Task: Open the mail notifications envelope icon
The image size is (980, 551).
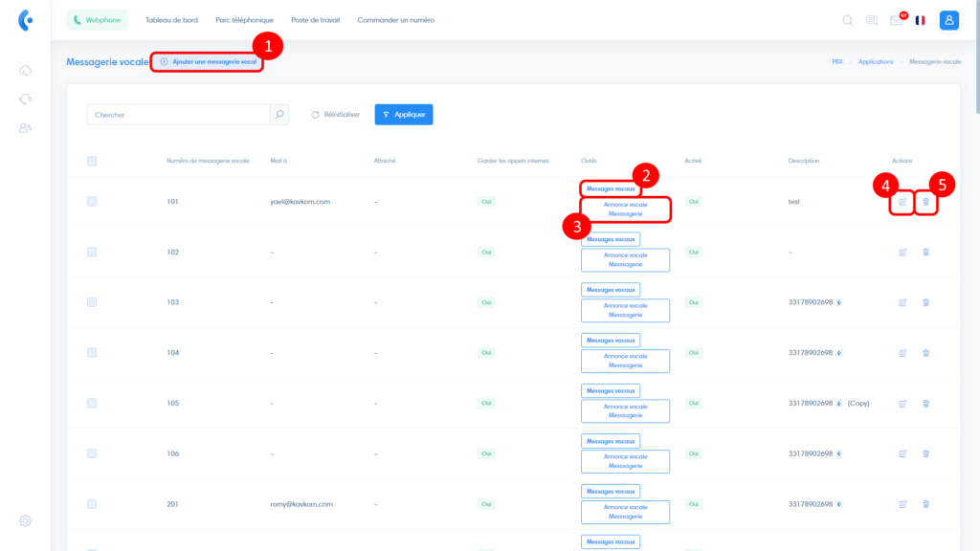Action: [x=896, y=20]
